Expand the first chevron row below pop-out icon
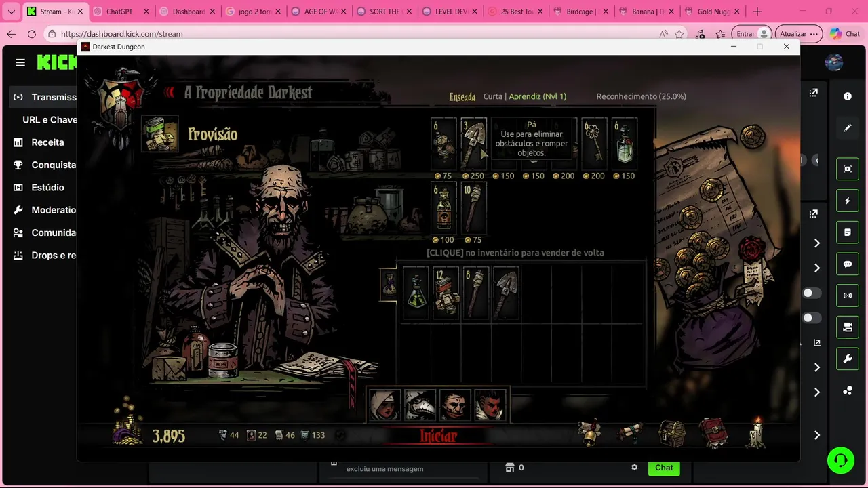The height and width of the screenshot is (488, 868). [816, 243]
